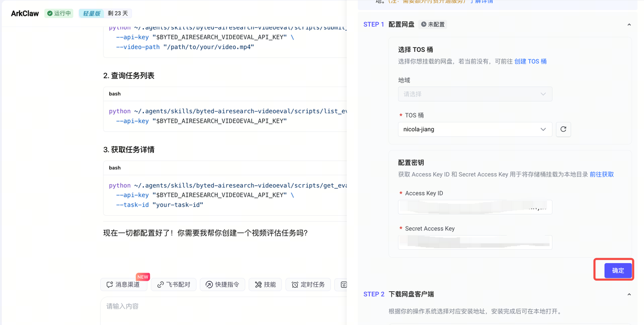The height and width of the screenshot is (325, 644).
Task: Click the 配置密钥 heading
Action: 411,162
